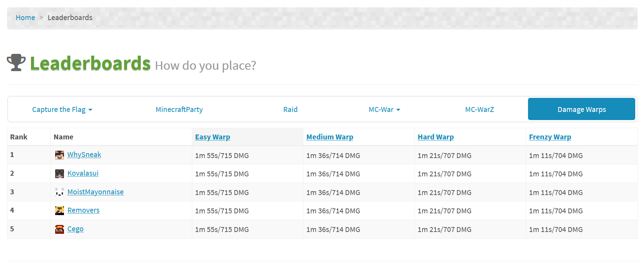Go to Home via breadcrumb
The height and width of the screenshot is (276, 644).
(25, 18)
